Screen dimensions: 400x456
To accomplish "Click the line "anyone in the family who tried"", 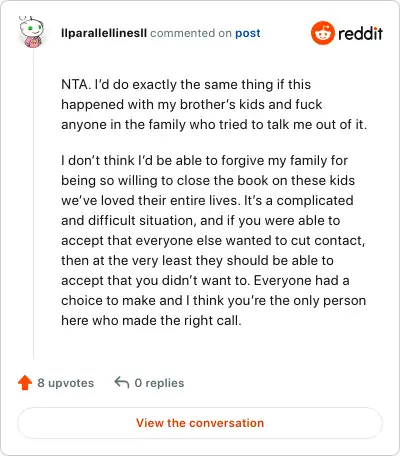I will click(214, 124).
